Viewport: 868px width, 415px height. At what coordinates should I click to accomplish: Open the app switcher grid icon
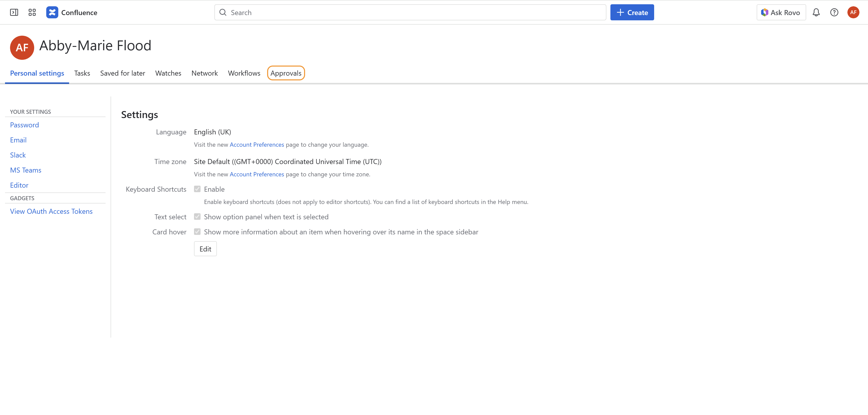point(32,12)
